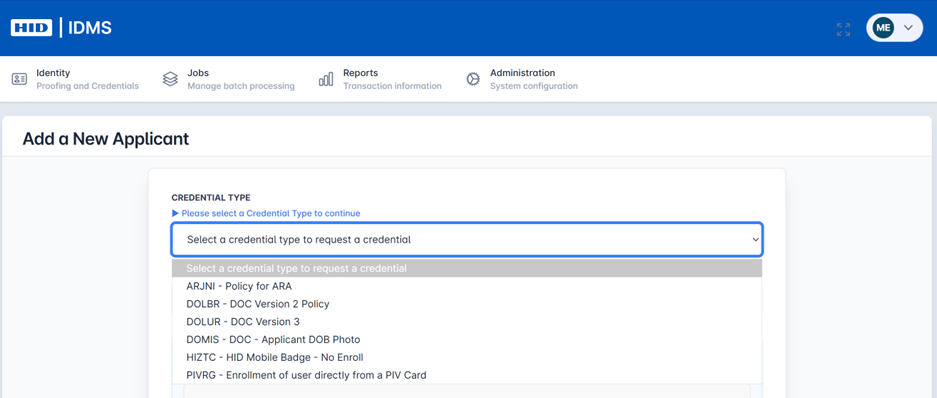Click the 'System configuration' subtitle
The image size is (937, 398).
(534, 86)
